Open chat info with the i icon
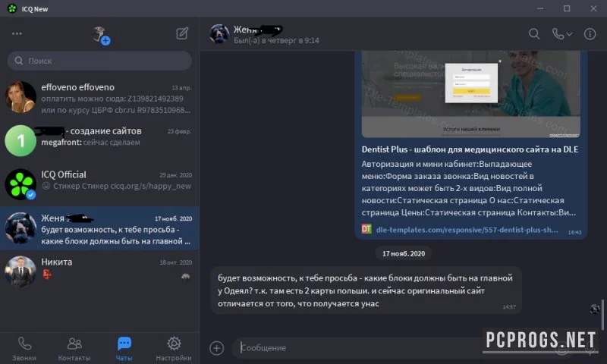This screenshot has height=364, width=607. pos(590,34)
